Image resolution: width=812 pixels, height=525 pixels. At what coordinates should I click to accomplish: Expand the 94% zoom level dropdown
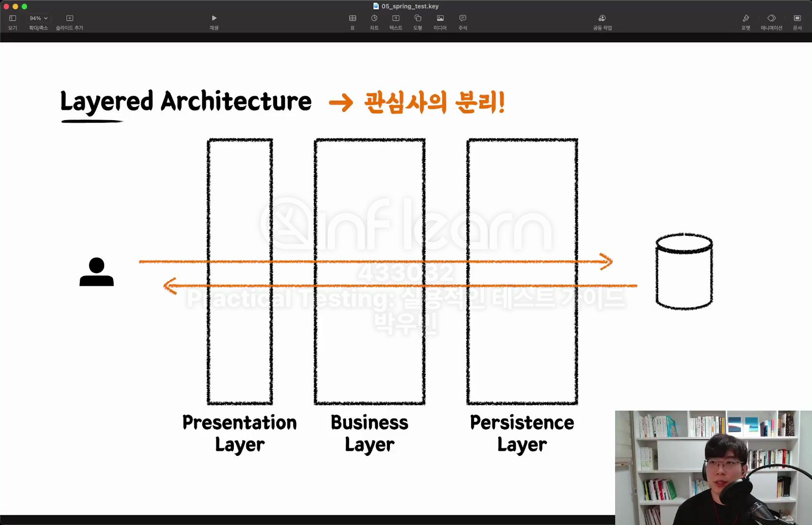pyautogui.click(x=38, y=18)
